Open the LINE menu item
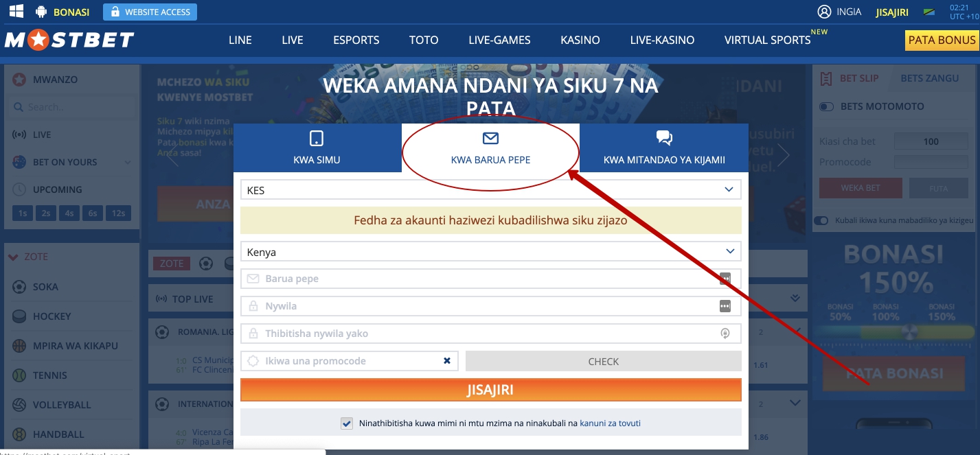The width and height of the screenshot is (980, 455). (240, 40)
